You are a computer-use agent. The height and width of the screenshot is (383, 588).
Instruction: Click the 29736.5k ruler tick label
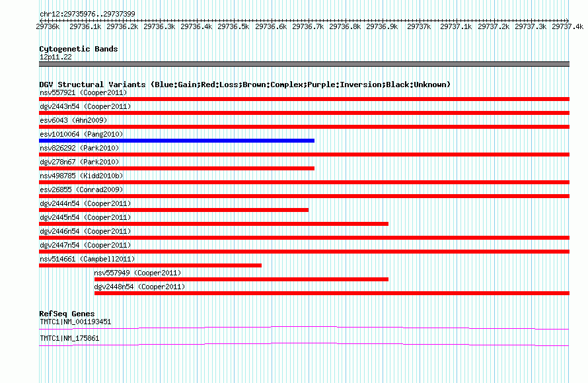click(233, 26)
